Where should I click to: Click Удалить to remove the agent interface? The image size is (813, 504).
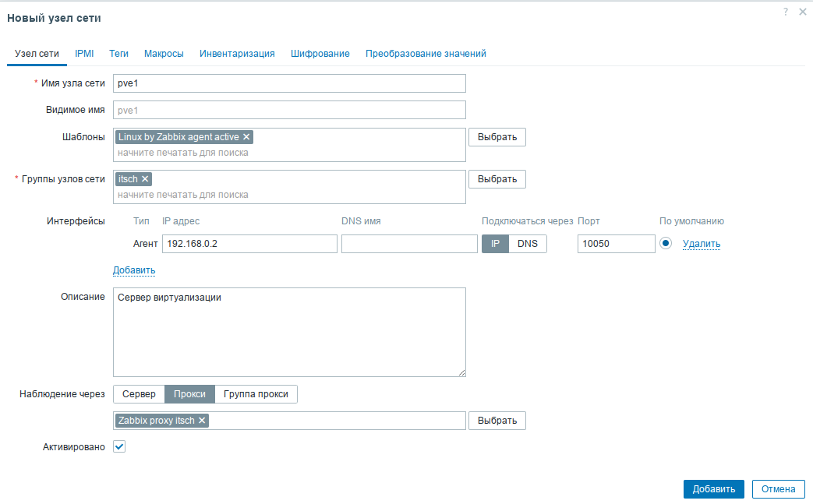coord(701,243)
